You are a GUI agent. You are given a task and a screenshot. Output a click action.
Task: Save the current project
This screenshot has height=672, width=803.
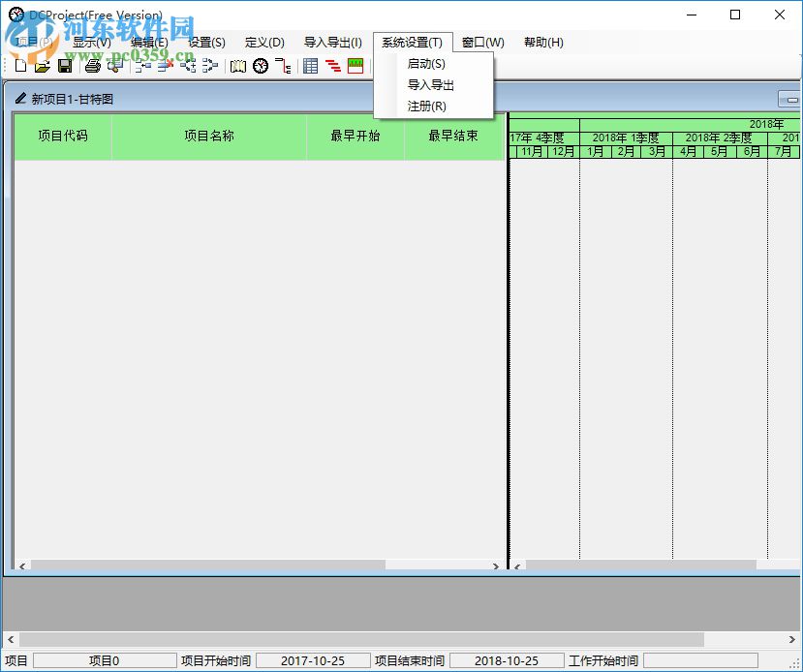[63, 65]
